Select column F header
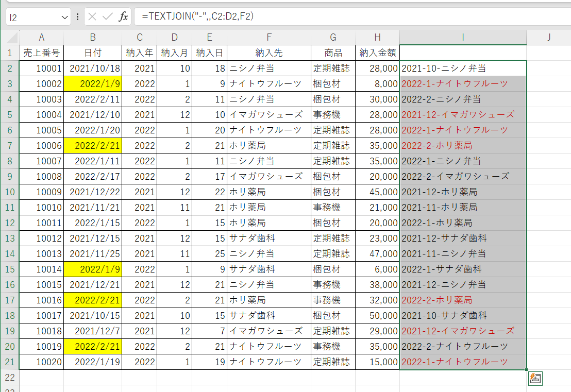Viewport: 571px width, 392px height. tap(269, 38)
